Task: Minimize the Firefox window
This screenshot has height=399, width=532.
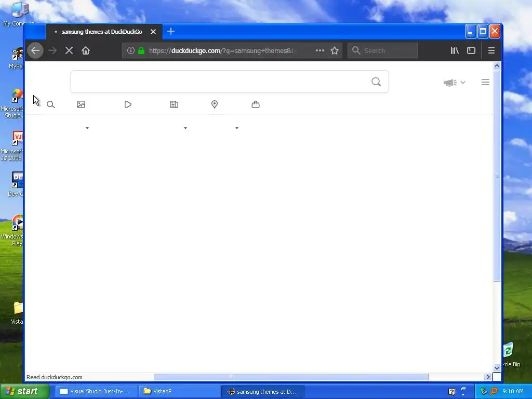Action: (470, 32)
